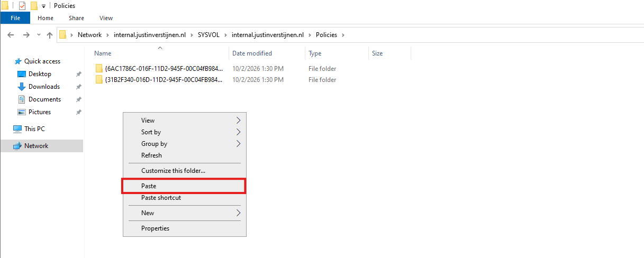Switch to the View ribbon tab
The height and width of the screenshot is (258, 644).
106,18
